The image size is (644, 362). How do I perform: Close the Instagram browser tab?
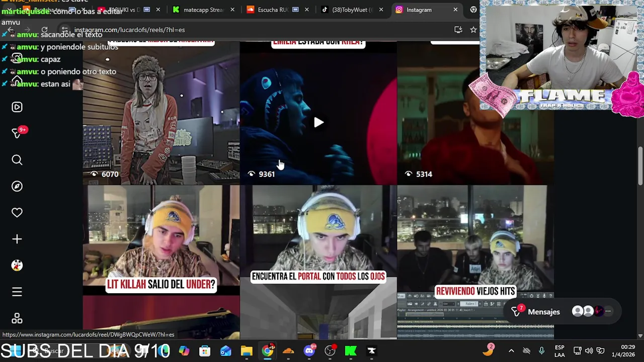click(x=455, y=10)
